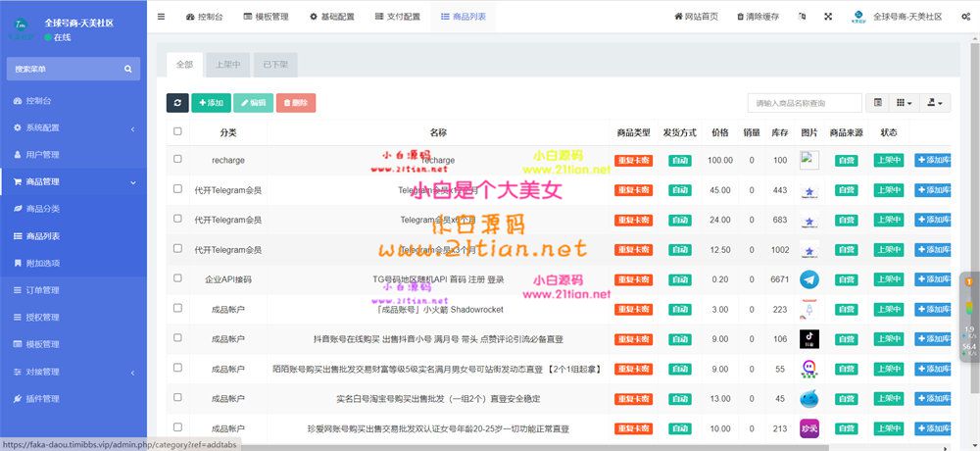980x451 pixels.
Task: Select the 已下架 filter tab
Action: 275,65
